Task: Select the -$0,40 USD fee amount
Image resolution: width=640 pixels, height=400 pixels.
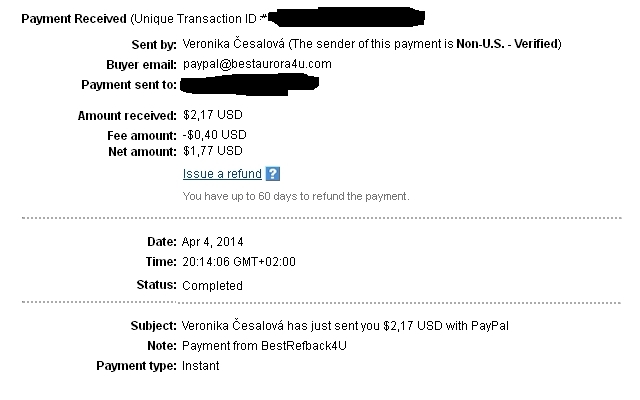Action: [x=215, y=135]
